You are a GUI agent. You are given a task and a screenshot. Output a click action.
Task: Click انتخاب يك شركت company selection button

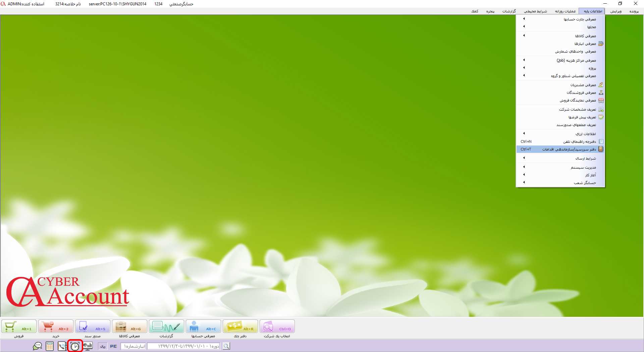277,327
